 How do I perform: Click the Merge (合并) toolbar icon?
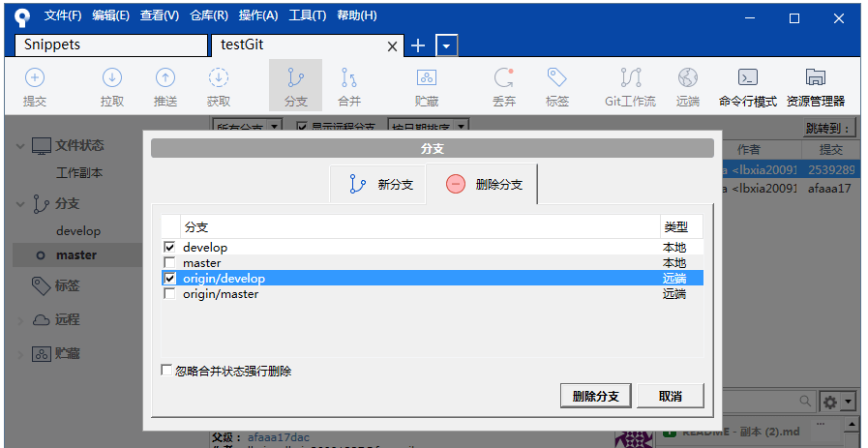point(348,77)
